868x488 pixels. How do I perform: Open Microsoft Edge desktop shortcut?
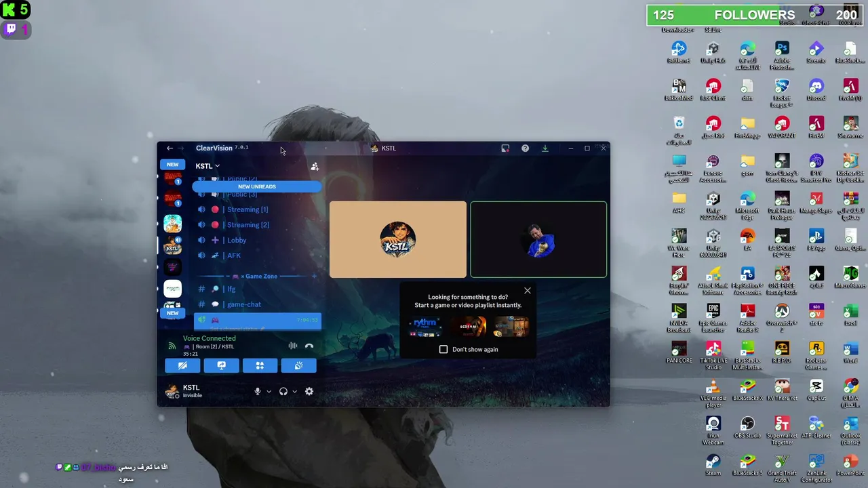click(747, 205)
